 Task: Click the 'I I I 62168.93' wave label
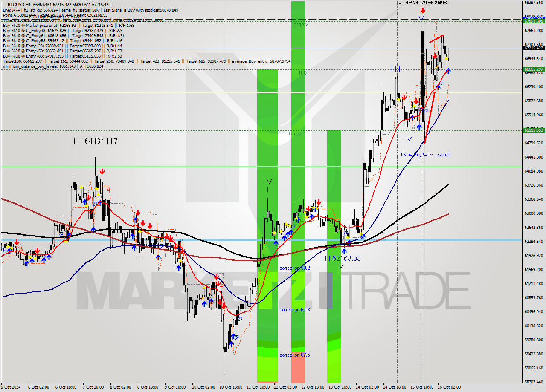coord(341,258)
